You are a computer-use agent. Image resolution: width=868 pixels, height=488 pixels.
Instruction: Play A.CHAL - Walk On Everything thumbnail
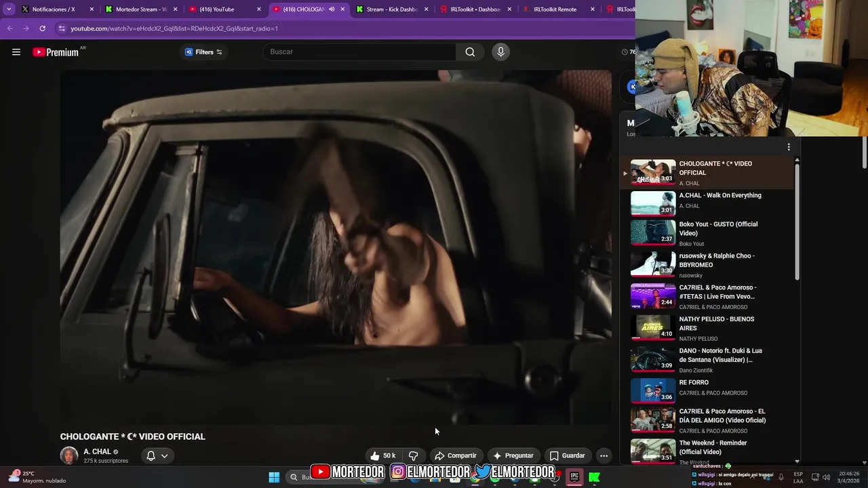653,203
